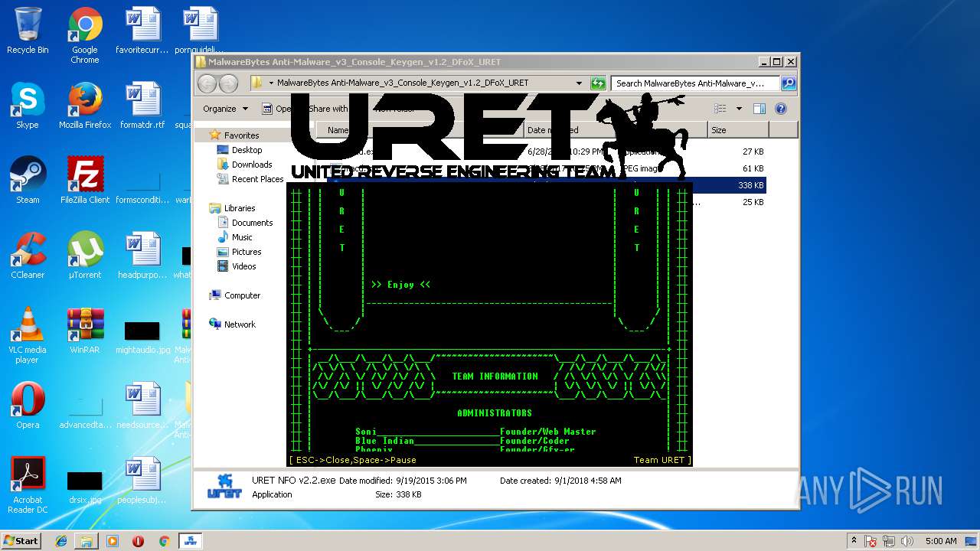Open the Opera browser shortcut

28,406
